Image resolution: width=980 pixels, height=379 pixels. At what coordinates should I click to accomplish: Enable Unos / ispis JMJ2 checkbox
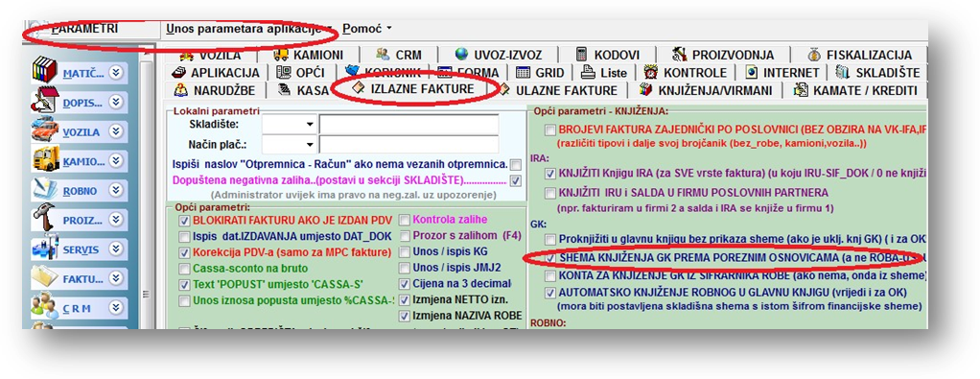[405, 268]
